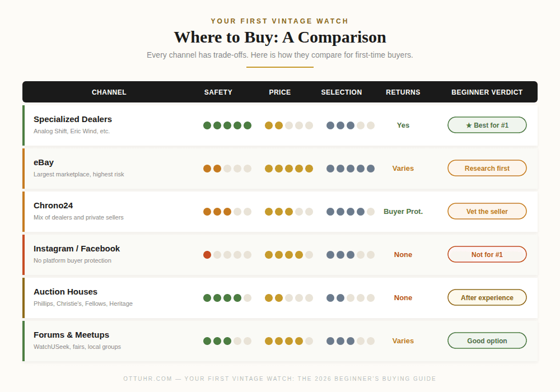Click the Research first button for eBay
The height and width of the screenshot is (392, 560).
pyautogui.click(x=487, y=168)
